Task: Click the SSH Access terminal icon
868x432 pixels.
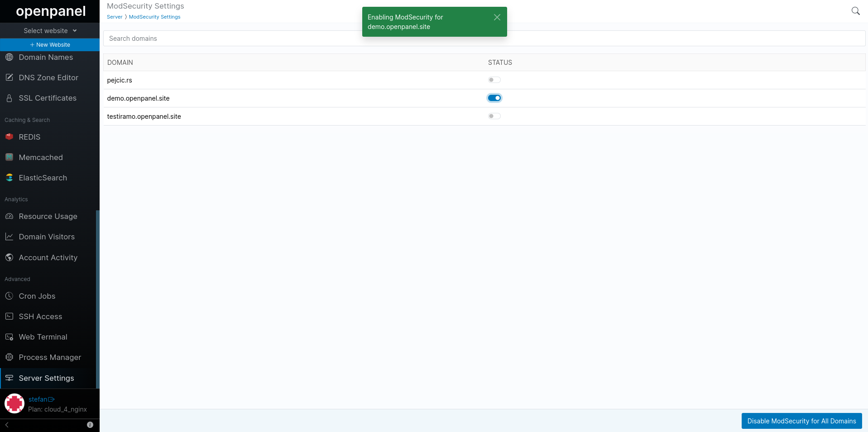Action: [9, 316]
